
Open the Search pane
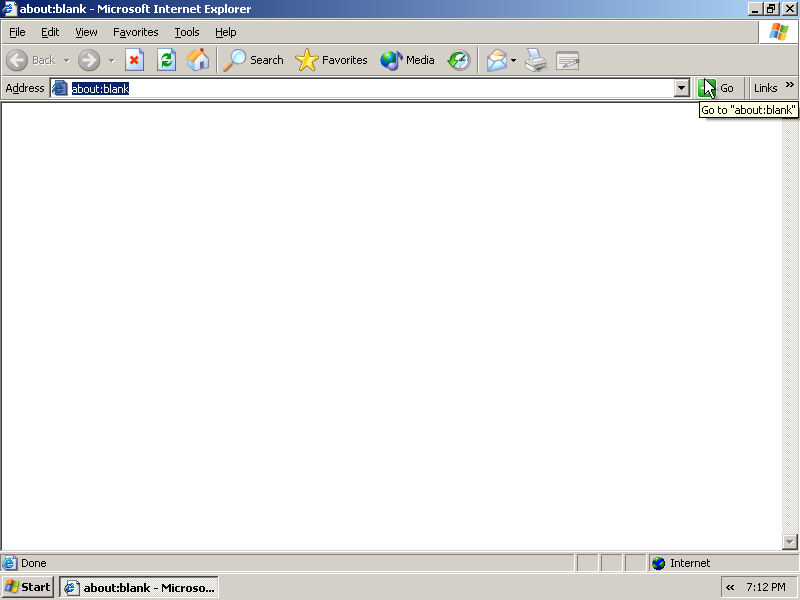[254, 60]
